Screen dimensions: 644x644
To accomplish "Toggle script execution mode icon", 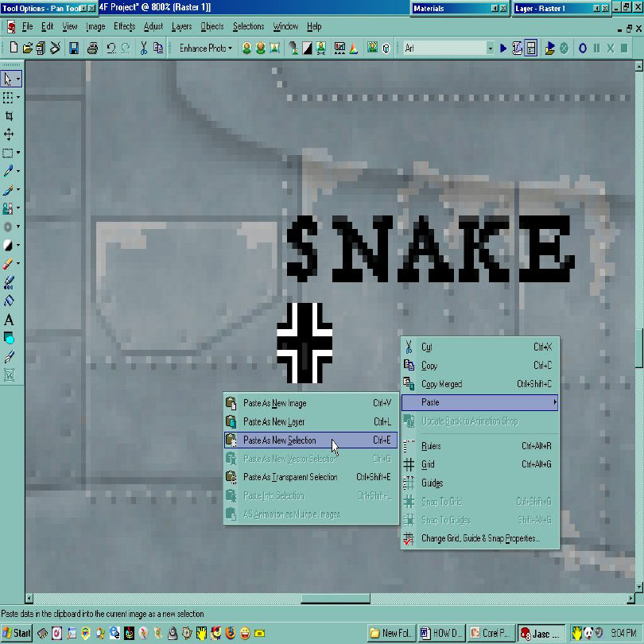I will (531, 48).
